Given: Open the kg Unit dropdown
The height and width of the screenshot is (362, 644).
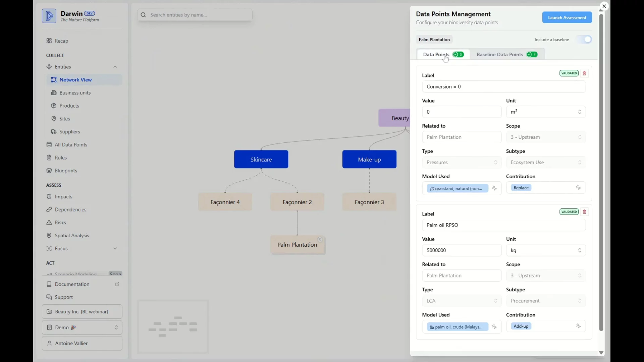Looking at the screenshot, I should [545, 250].
